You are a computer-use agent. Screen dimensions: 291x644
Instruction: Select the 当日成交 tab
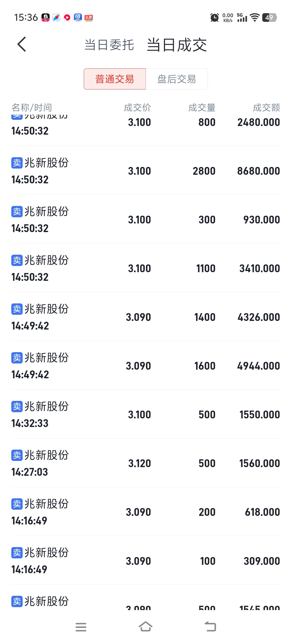pyautogui.click(x=177, y=45)
